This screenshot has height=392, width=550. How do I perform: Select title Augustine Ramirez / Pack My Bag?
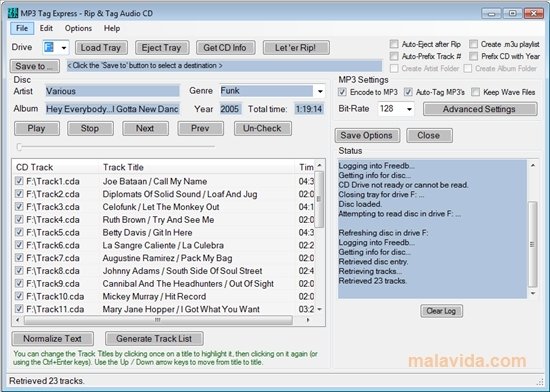point(167,258)
